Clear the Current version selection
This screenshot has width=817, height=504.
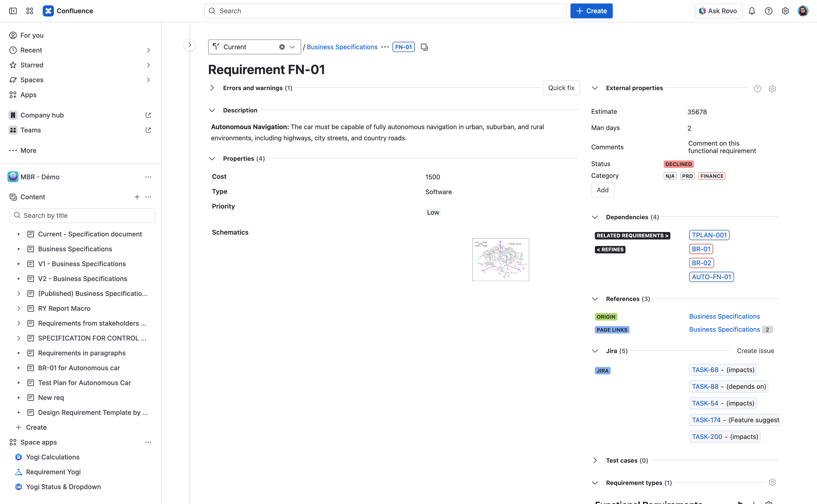[x=282, y=47]
